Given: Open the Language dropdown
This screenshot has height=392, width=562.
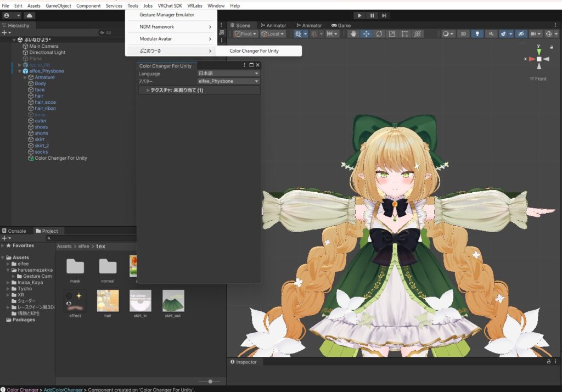Looking at the screenshot, I should click(228, 74).
